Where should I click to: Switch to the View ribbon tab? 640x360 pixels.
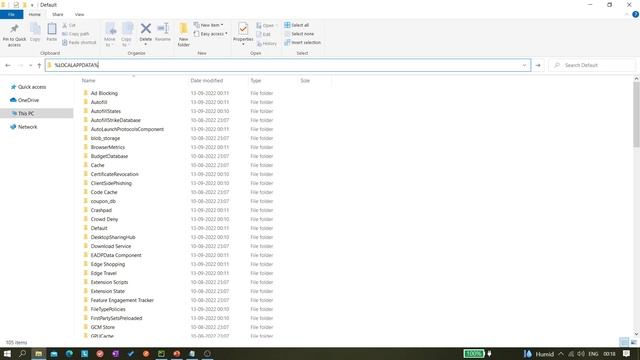pyautogui.click(x=79, y=14)
